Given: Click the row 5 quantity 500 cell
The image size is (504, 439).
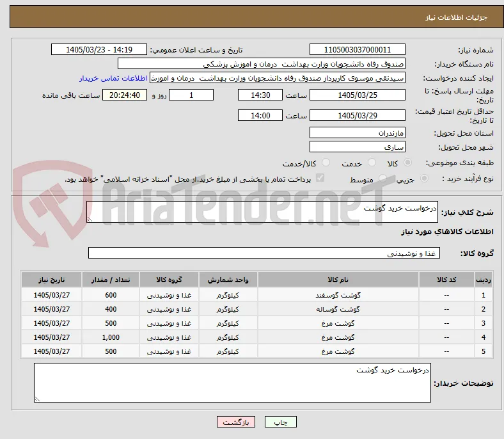Looking at the screenshot, I should (x=111, y=351).
